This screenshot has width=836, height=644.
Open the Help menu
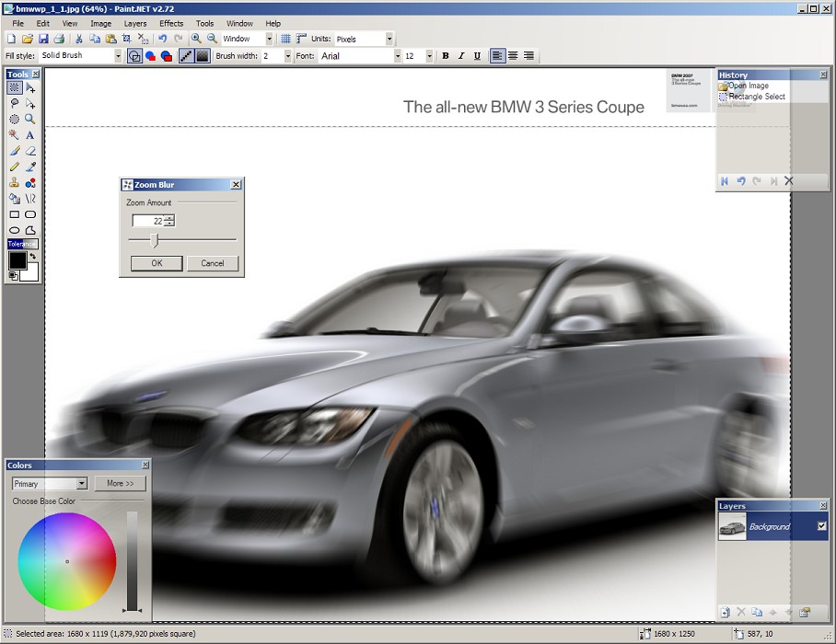(273, 23)
